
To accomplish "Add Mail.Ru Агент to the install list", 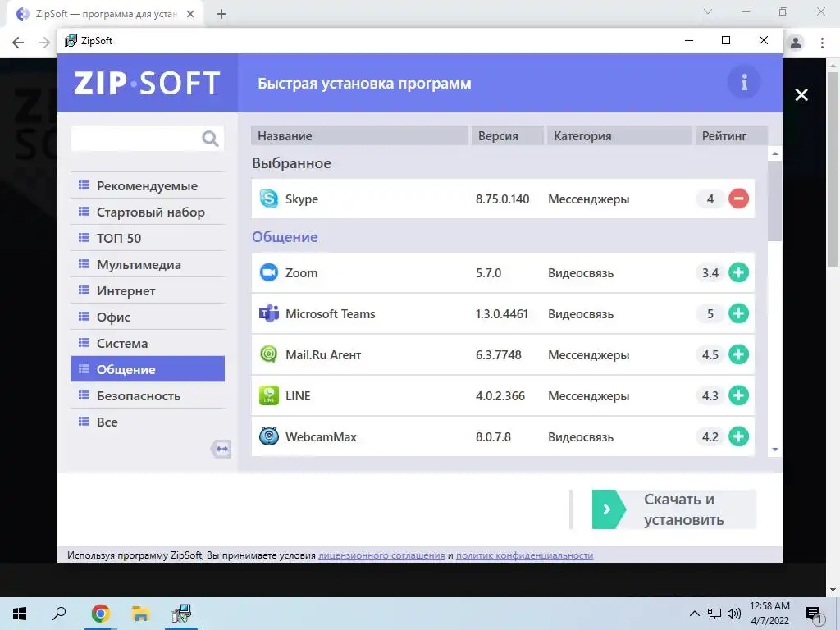I will (738, 354).
